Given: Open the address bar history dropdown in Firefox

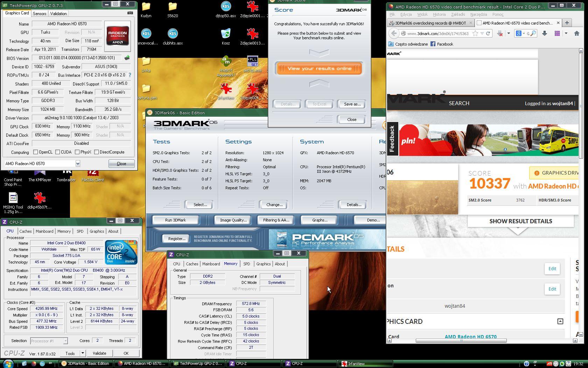Looking at the screenshot, I should [482, 33].
